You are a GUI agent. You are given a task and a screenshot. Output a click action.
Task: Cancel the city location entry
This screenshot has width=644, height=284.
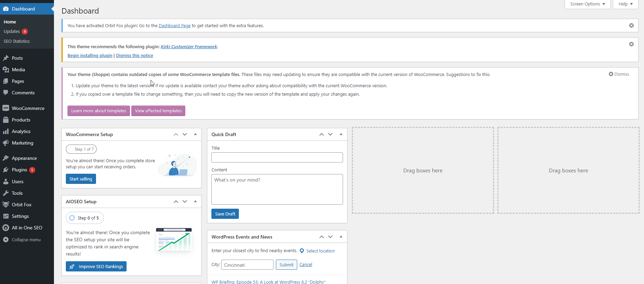pos(306,265)
